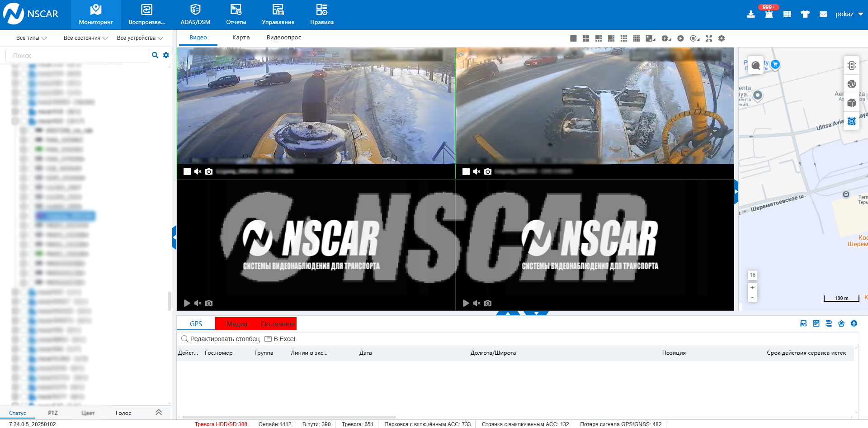
Task: Toggle traffic layer on the map
Action: 852,65
